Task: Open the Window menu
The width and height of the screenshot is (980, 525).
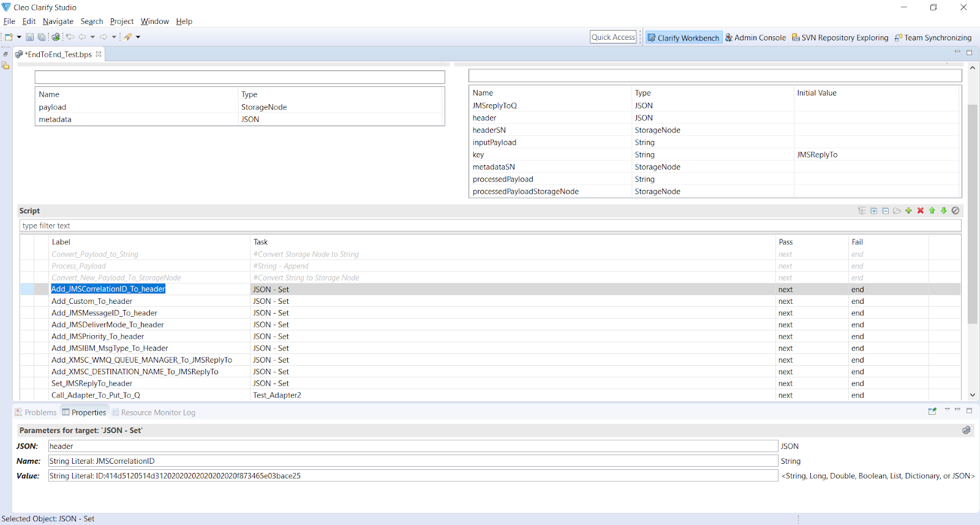Action: 155,21
